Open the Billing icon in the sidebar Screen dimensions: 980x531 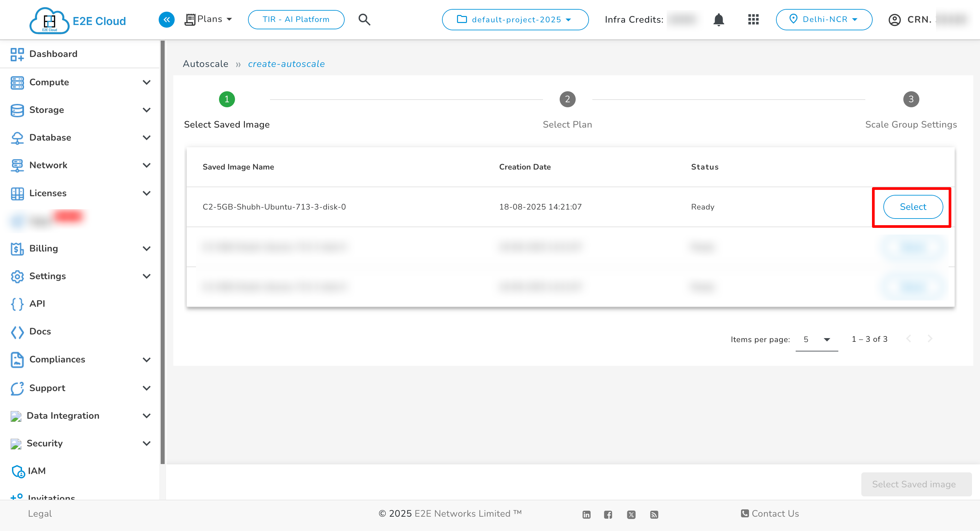(17, 249)
